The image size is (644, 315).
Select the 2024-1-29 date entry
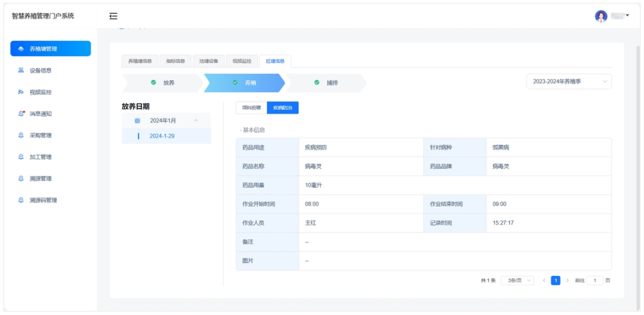pos(166,136)
